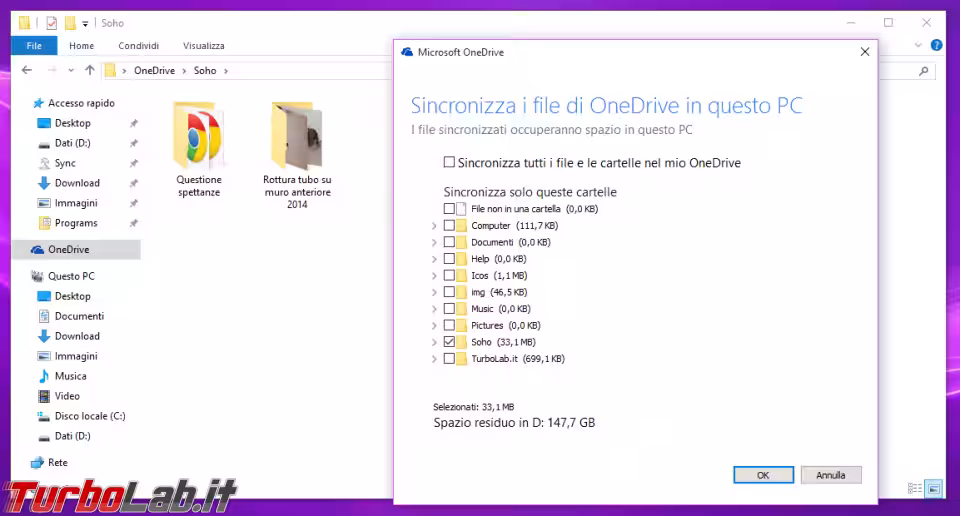
Task: Check the img folder checkbox
Action: pos(449,292)
